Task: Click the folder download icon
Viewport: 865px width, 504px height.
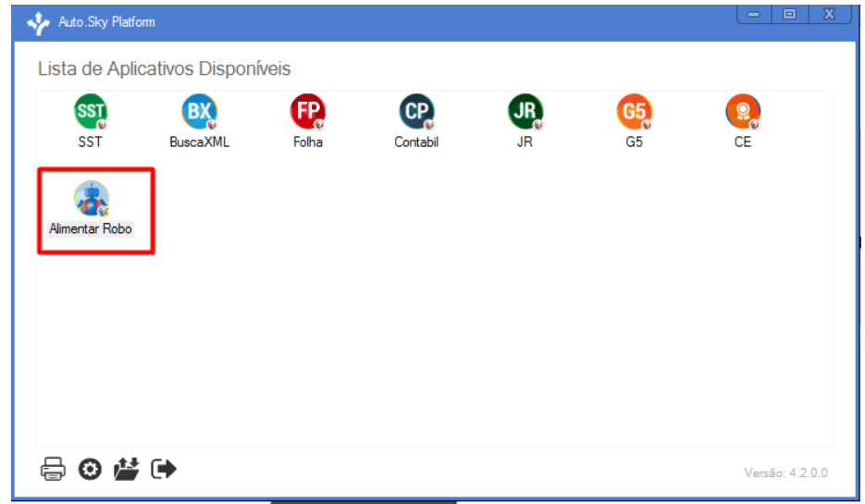Action: [127, 469]
